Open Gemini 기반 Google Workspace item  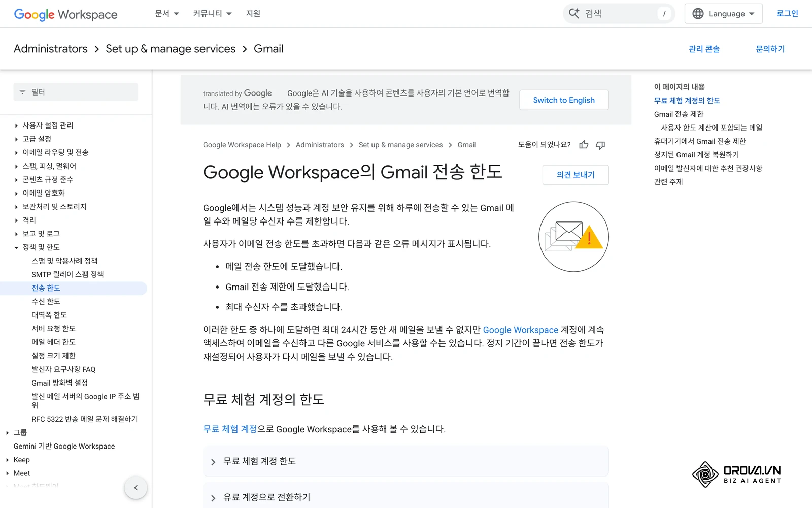64,446
